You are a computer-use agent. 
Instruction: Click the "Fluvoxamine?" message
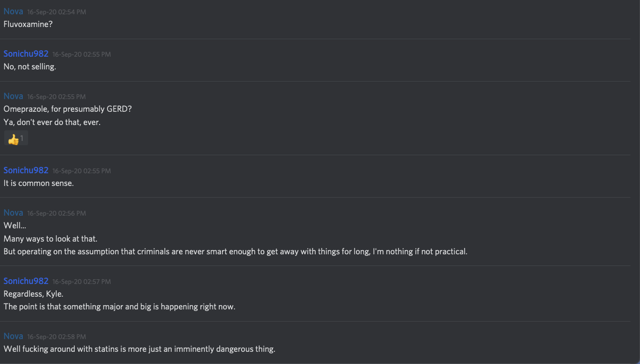click(28, 24)
